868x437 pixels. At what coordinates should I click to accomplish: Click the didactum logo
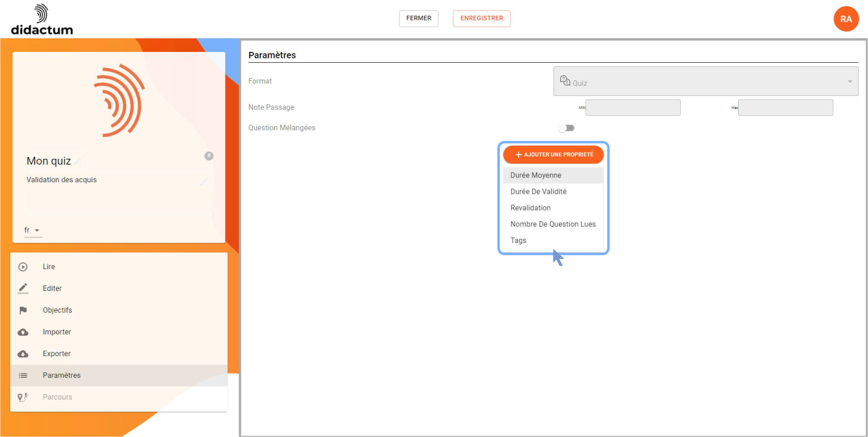point(42,19)
